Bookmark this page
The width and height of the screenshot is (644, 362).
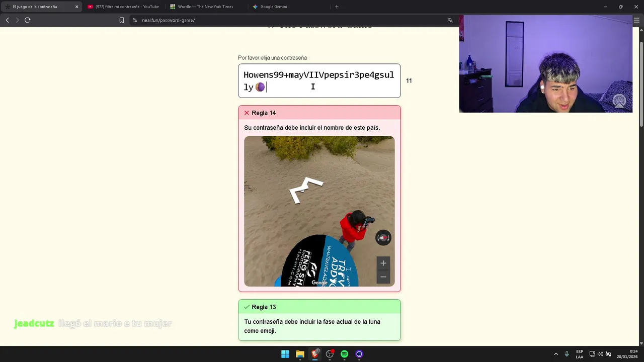click(x=122, y=20)
